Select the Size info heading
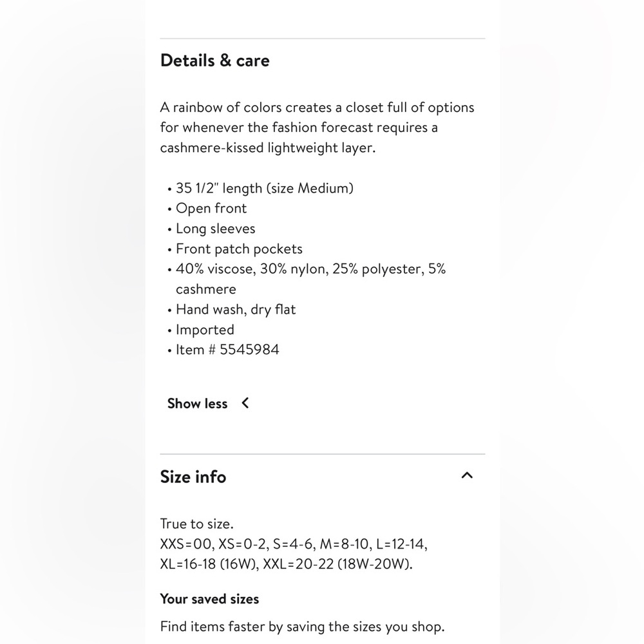 click(x=193, y=477)
